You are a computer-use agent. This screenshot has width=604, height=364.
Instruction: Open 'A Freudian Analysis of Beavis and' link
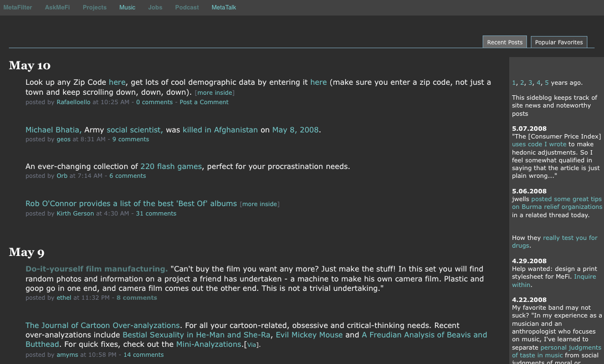[x=424, y=335]
